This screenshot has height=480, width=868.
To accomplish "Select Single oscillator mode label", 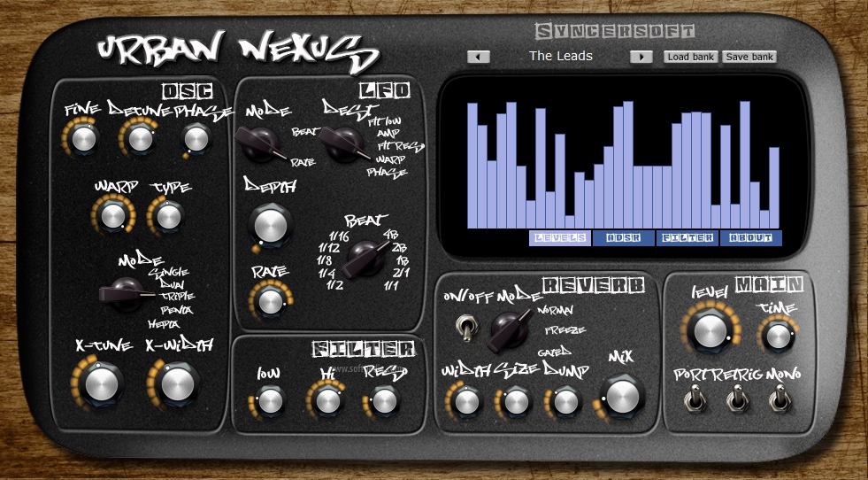I will pyautogui.click(x=169, y=272).
